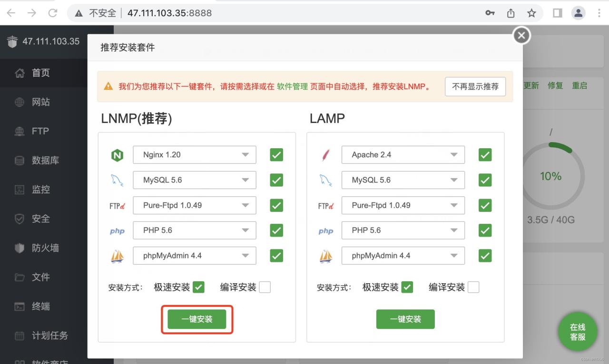Uncheck MySQL 5.6 in LAMP
Image resolution: width=609 pixels, height=364 pixels.
485,180
